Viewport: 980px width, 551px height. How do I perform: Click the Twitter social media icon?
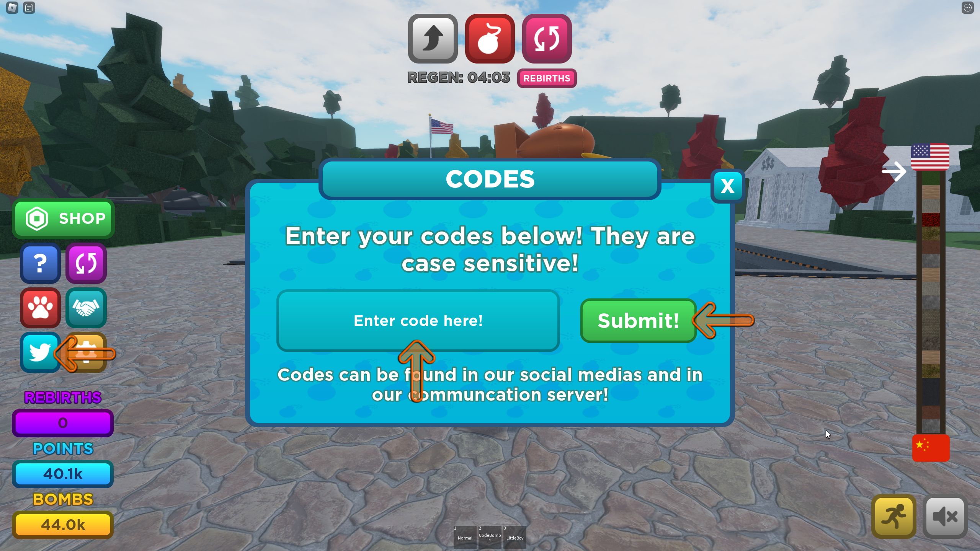(39, 351)
